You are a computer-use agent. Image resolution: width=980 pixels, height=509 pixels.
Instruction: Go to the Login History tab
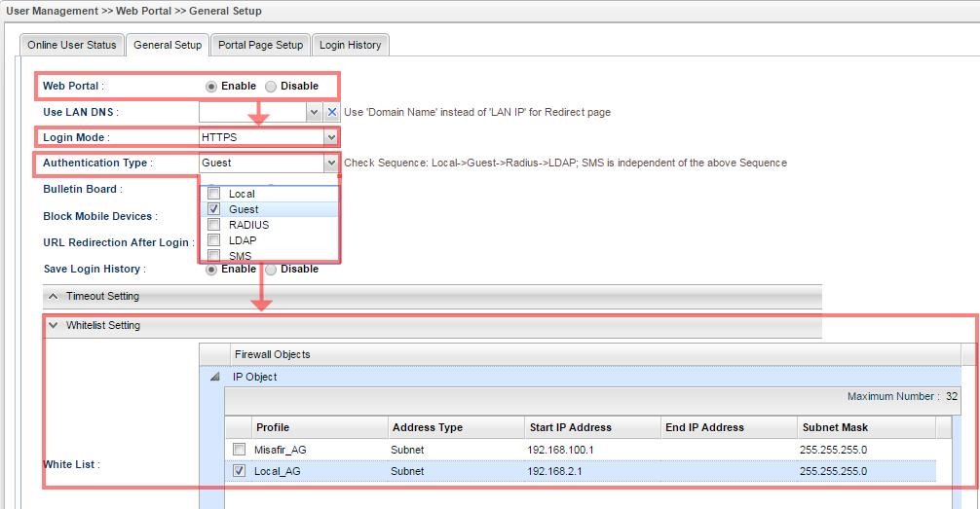tap(351, 45)
